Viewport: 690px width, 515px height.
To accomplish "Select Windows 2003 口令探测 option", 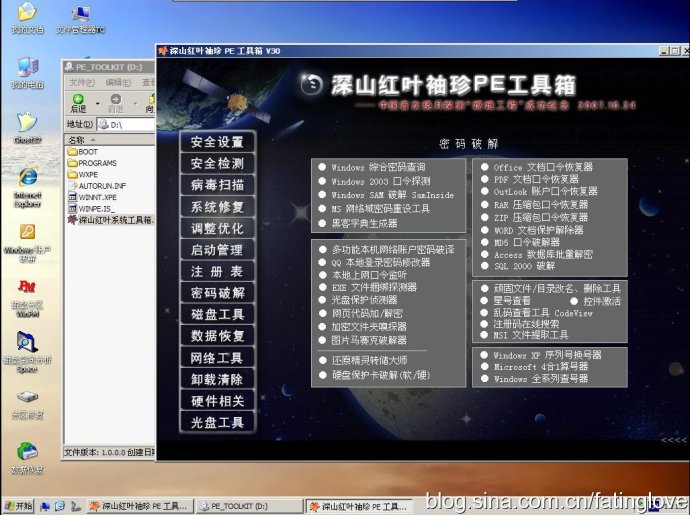I will pyautogui.click(x=374, y=181).
